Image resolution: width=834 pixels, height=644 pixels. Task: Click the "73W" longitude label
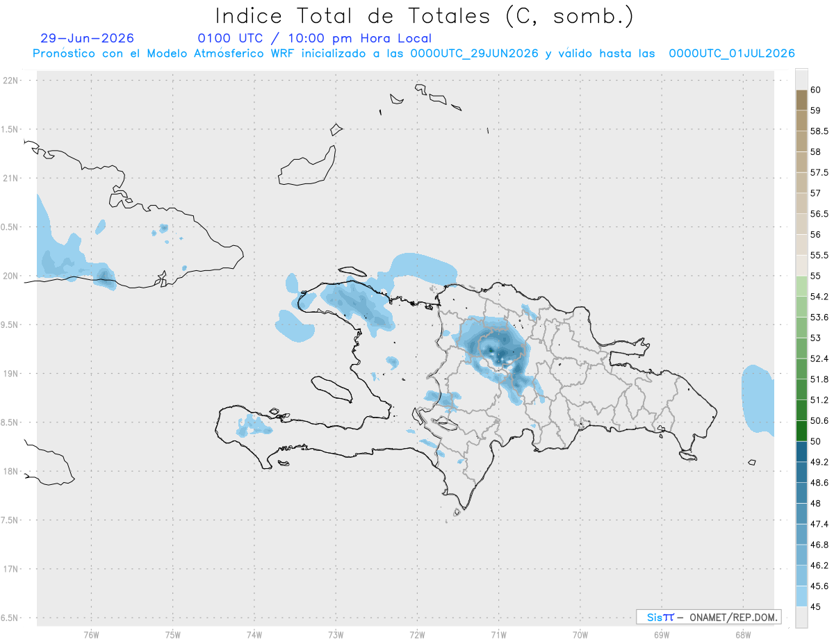point(336,635)
